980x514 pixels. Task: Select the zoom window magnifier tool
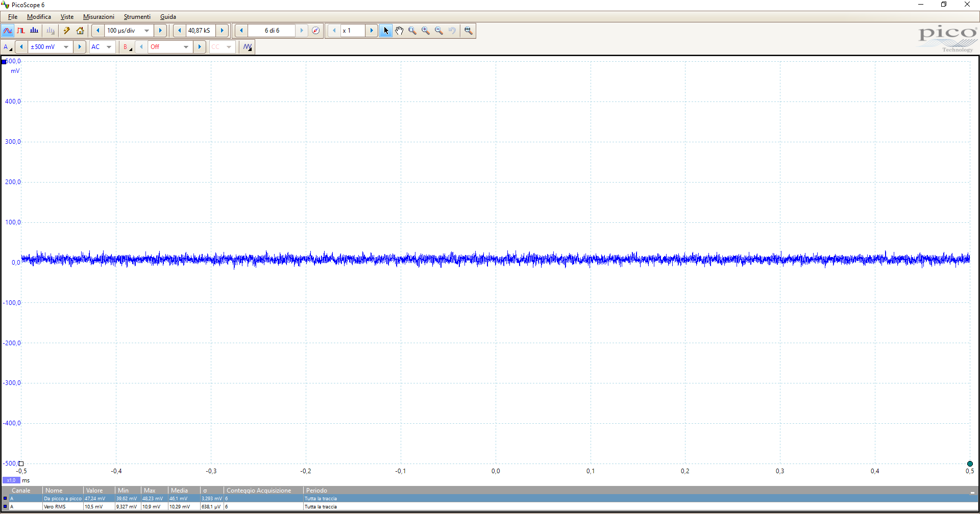(412, 31)
